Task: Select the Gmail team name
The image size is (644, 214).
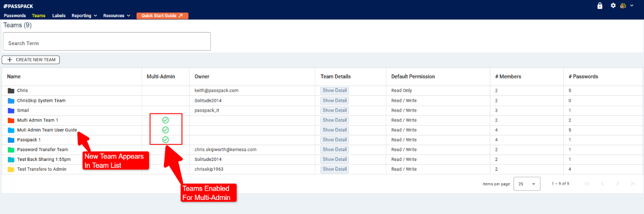Action: [x=23, y=110]
